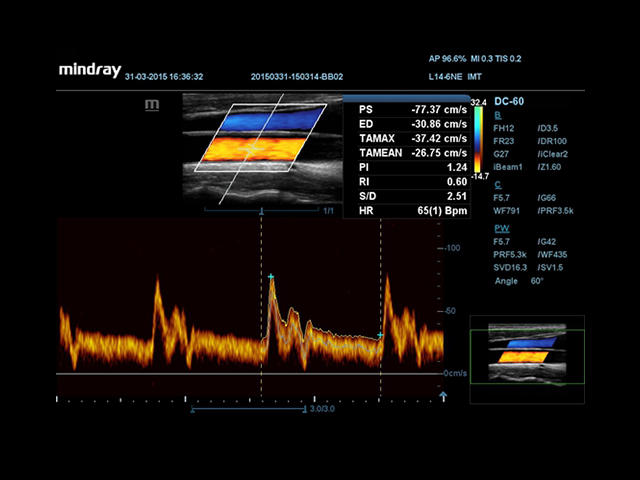The height and width of the screenshot is (480, 640).
Task: Click the FR23 frame rate parameter
Action: (x=504, y=141)
